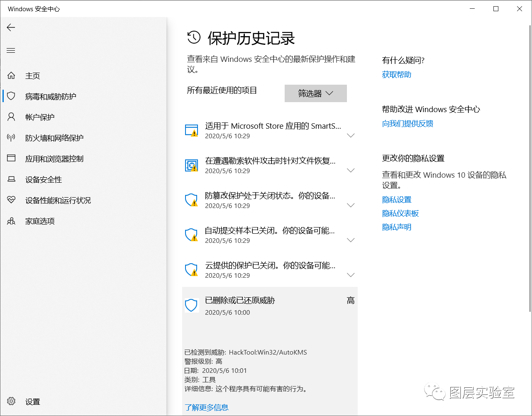Image resolution: width=532 pixels, height=416 pixels.
Task: Click the SmartScreen app window warning icon
Action: pyautogui.click(x=192, y=130)
